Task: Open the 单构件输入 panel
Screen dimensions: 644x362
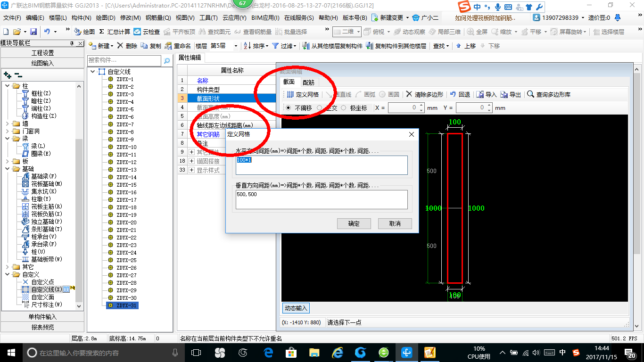Action: pyautogui.click(x=42, y=317)
